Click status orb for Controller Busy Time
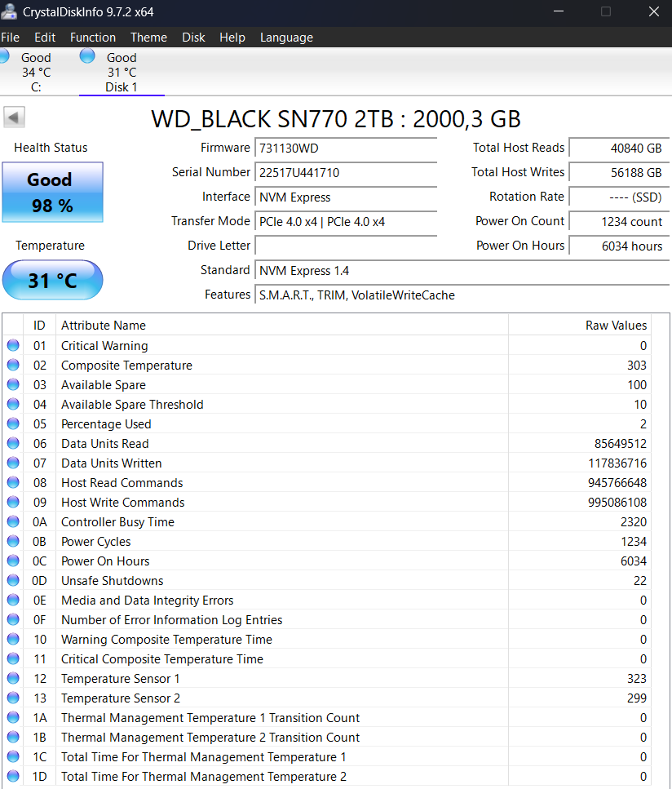 (13, 522)
